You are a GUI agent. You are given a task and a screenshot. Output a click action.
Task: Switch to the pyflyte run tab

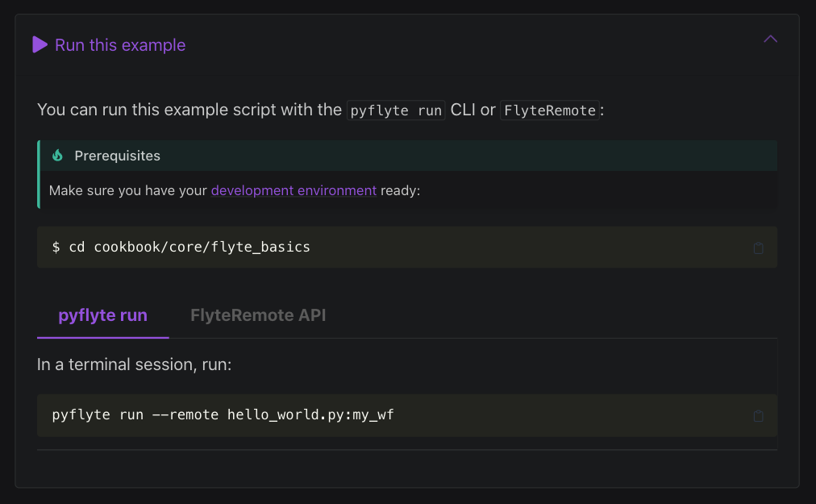[103, 315]
